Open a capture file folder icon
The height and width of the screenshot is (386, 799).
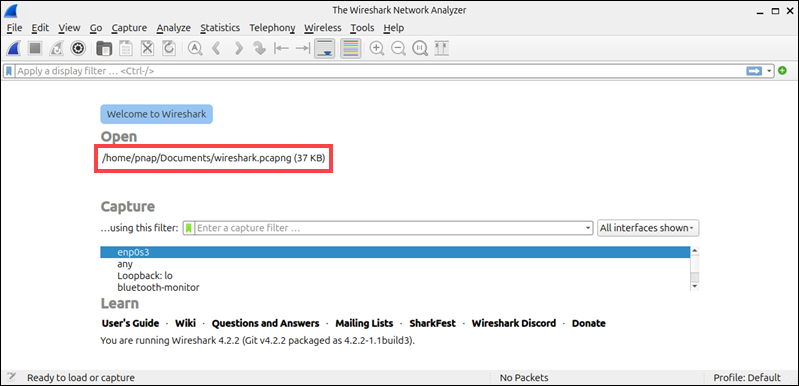[x=104, y=48]
